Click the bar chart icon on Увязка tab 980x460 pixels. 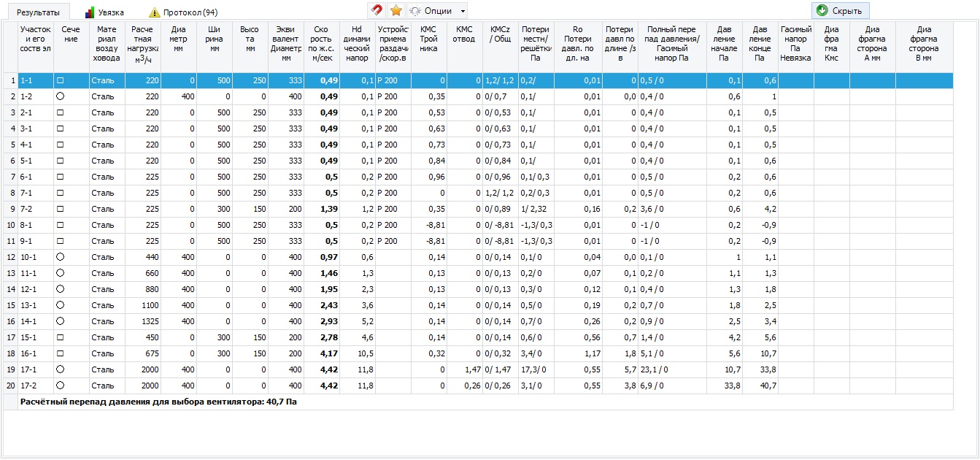click(90, 12)
